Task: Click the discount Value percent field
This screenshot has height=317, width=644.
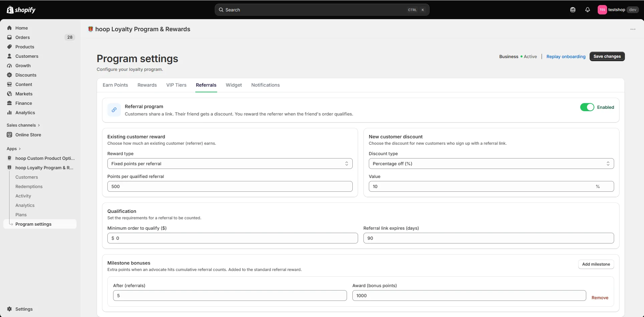Action: pyautogui.click(x=491, y=186)
